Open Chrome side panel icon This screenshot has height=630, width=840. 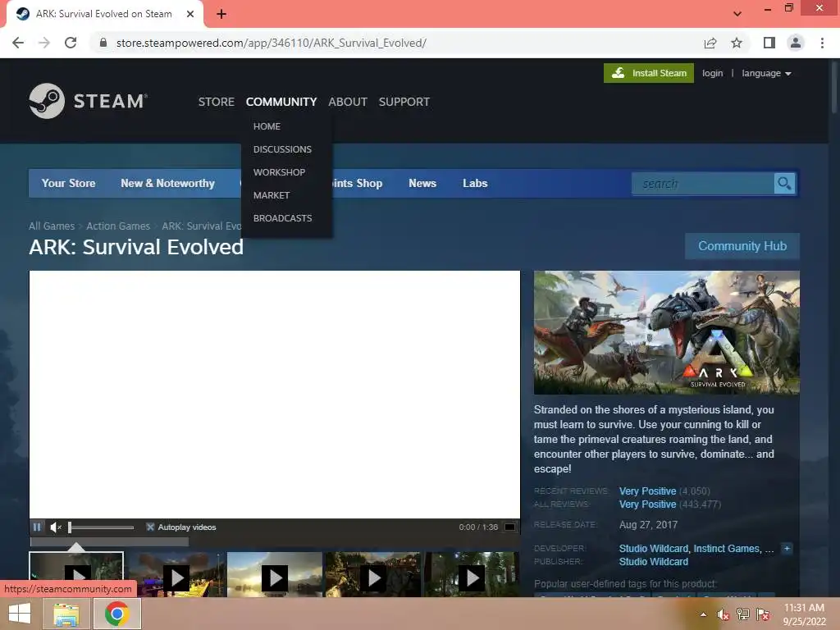pos(769,43)
